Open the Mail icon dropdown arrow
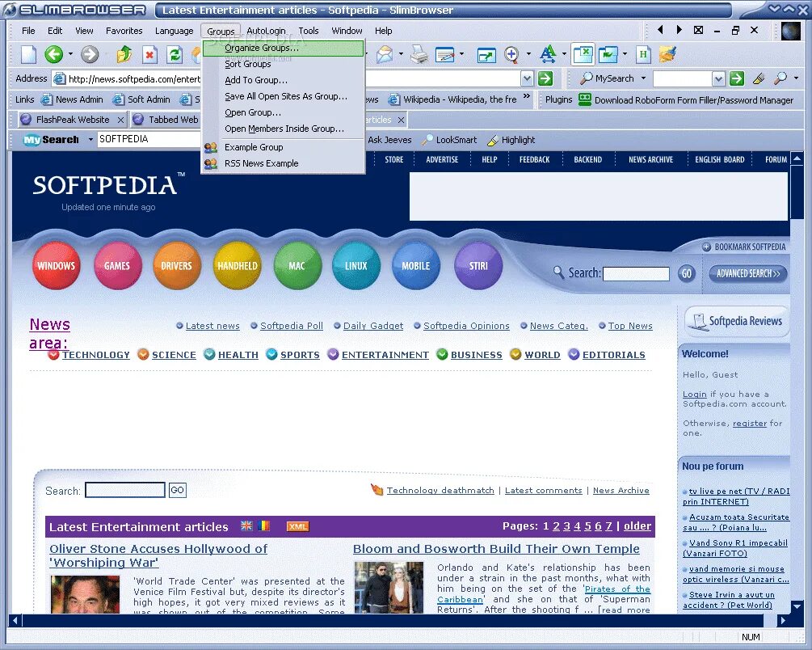 click(x=402, y=54)
